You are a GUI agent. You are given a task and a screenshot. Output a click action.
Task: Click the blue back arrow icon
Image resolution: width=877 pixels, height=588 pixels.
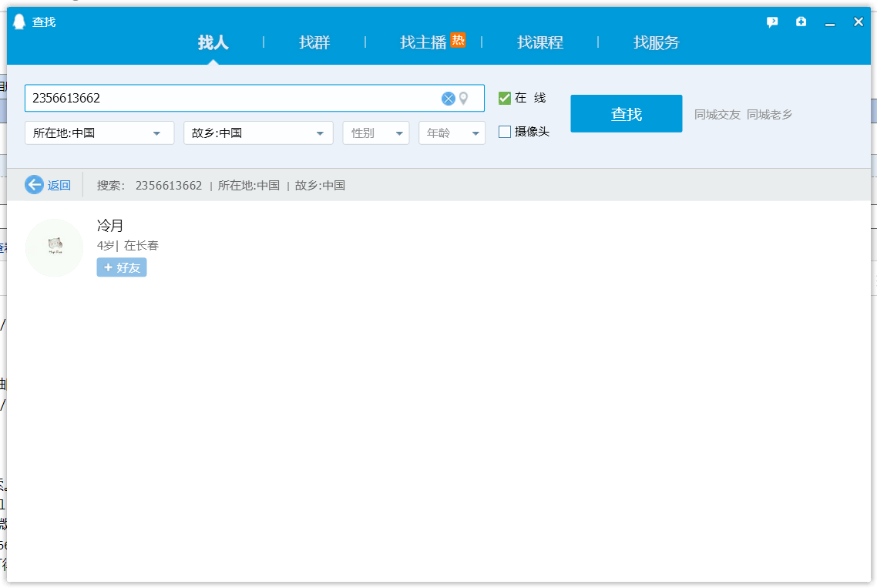[34, 185]
